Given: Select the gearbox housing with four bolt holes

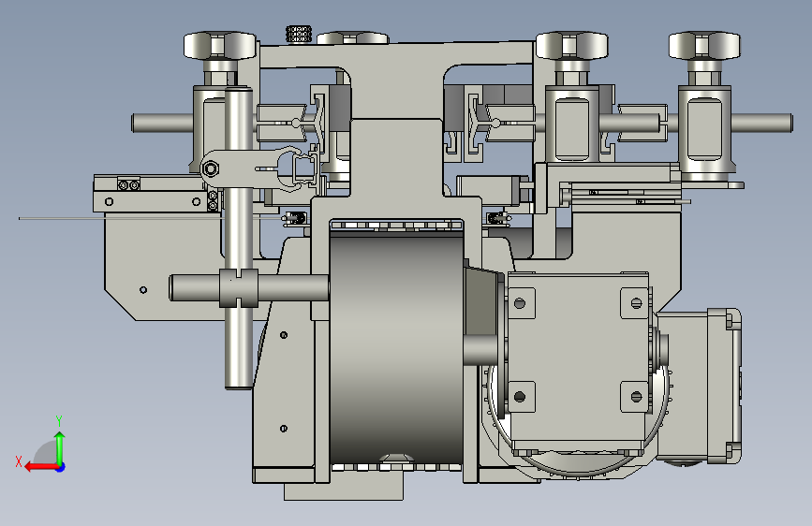Looking at the screenshot, I should click(578, 358).
